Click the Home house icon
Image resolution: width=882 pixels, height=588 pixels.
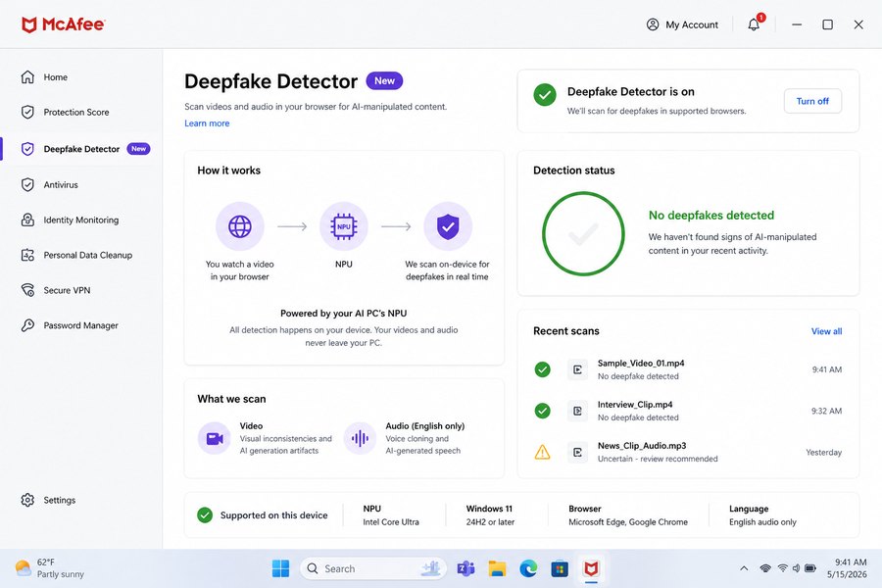point(27,77)
